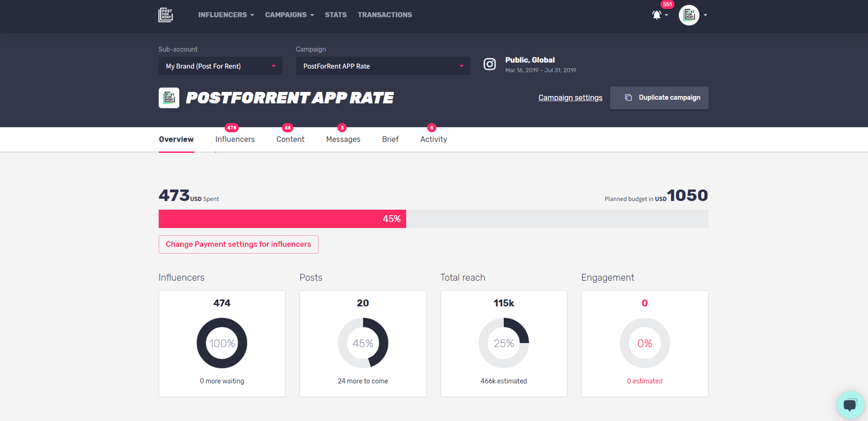This screenshot has width=868, height=421.
Task: Click the '1050' planned budget value
Action: (687, 195)
